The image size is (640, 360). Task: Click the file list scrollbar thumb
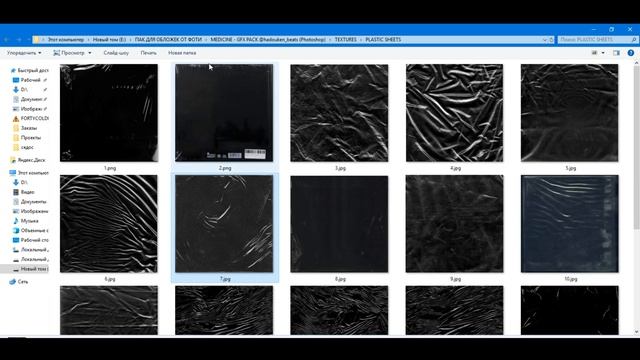click(636, 148)
